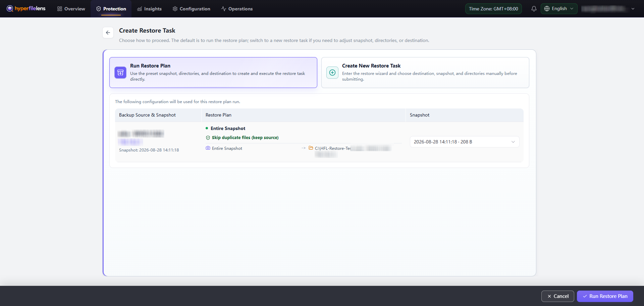Click the Time Zone GMT+08:00 button
This screenshot has height=306, width=644.
tap(493, 9)
